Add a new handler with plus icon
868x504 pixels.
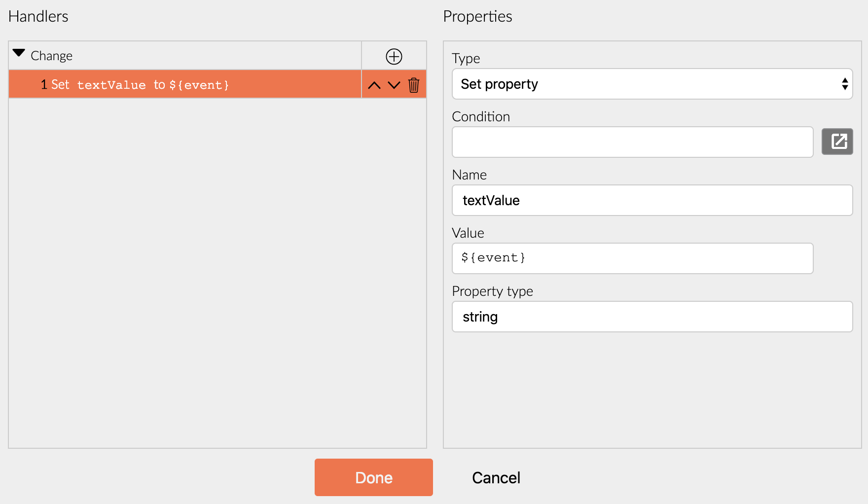point(394,56)
